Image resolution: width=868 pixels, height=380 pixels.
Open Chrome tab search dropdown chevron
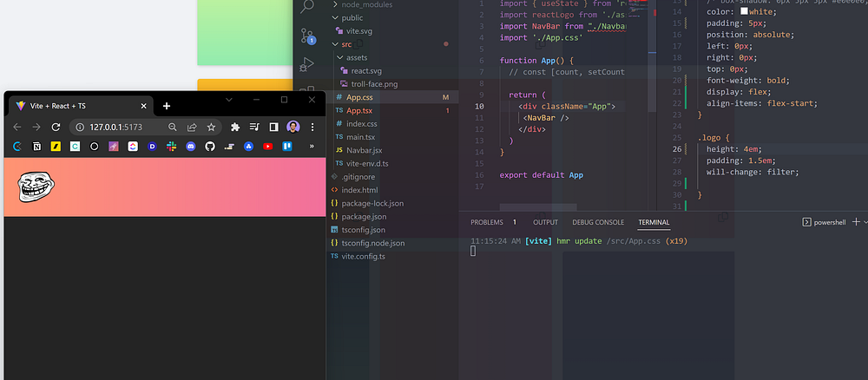point(228,100)
